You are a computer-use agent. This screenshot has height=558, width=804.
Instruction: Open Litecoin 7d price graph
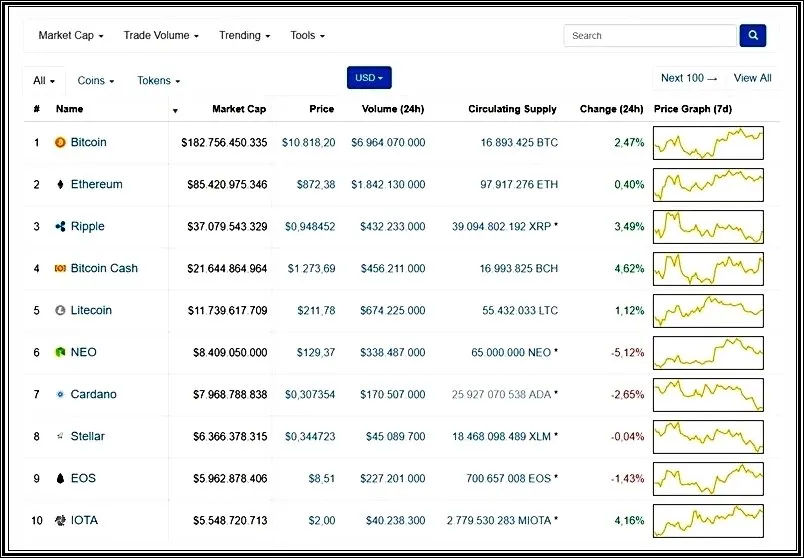click(x=708, y=311)
